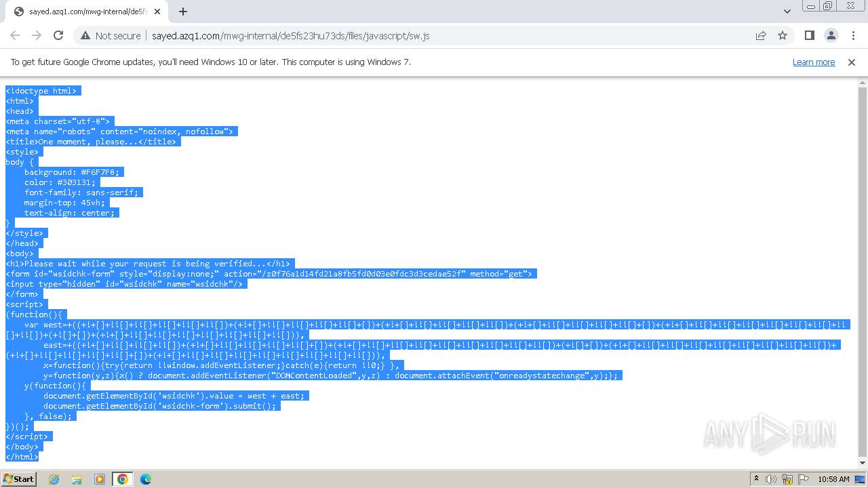Viewport: 868px width, 488px height.
Task: Share this page icon
Action: coord(761,35)
